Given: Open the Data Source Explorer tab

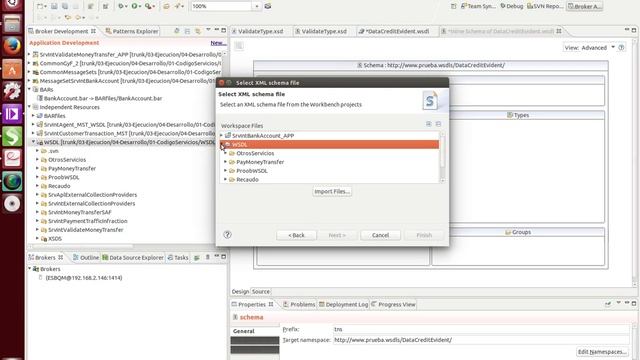Looking at the screenshot, I should pos(133,258).
